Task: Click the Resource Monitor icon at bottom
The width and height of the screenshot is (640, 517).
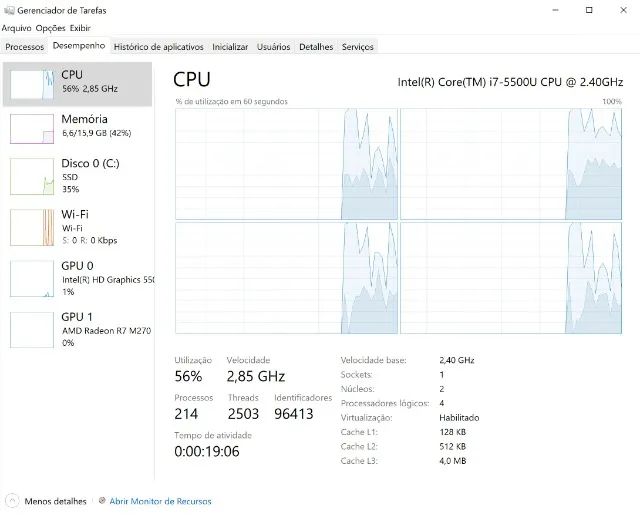Action: pyautogui.click(x=99, y=501)
